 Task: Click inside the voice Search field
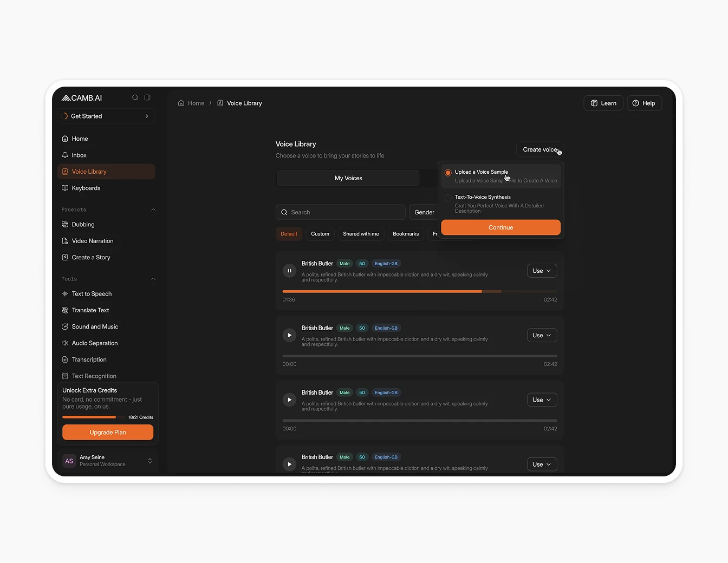340,212
